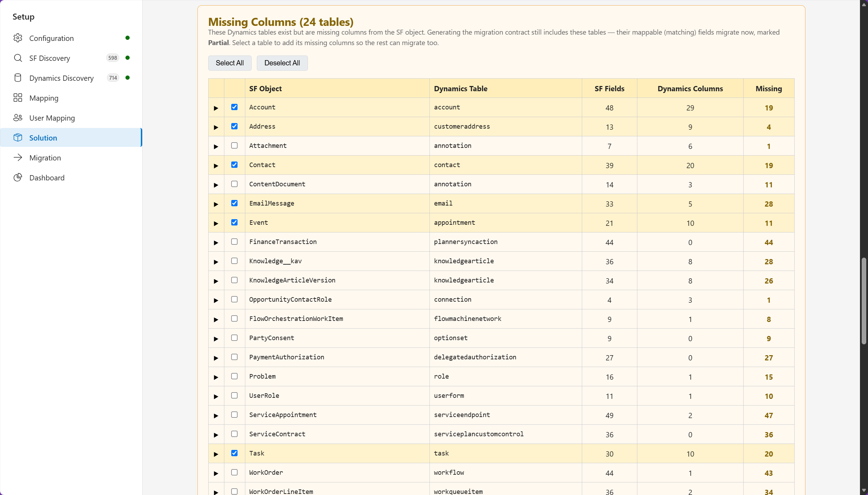This screenshot has height=495, width=868.
Task: Click the SF Discovery magnifier icon
Action: pyautogui.click(x=18, y=58)
